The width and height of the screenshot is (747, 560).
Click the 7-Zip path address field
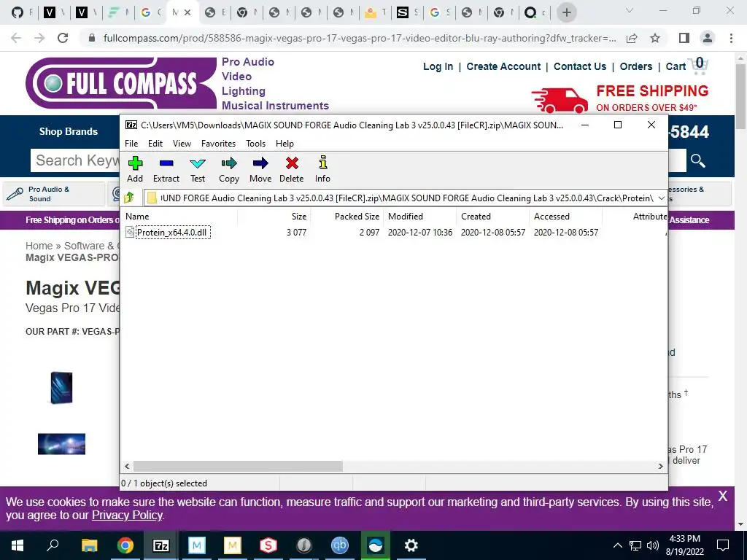pyautogui.click(x=405, y=198)
